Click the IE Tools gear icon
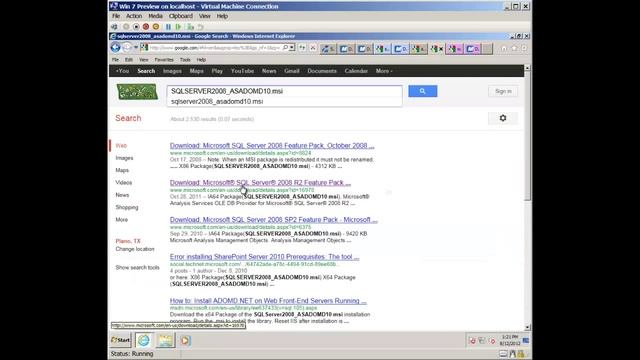640x360 pixels. click(x=524, y=48)
